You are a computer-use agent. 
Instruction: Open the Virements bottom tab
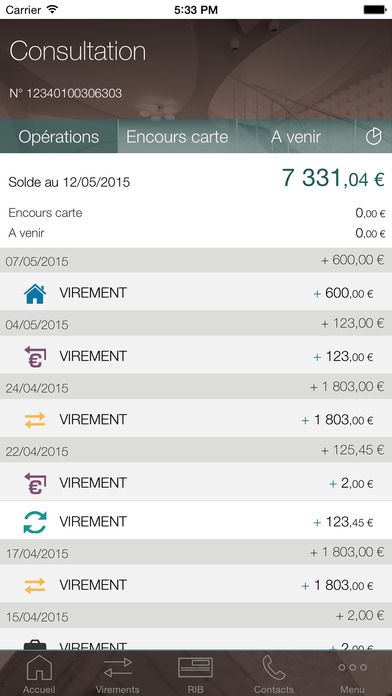[x=118, y=674]
